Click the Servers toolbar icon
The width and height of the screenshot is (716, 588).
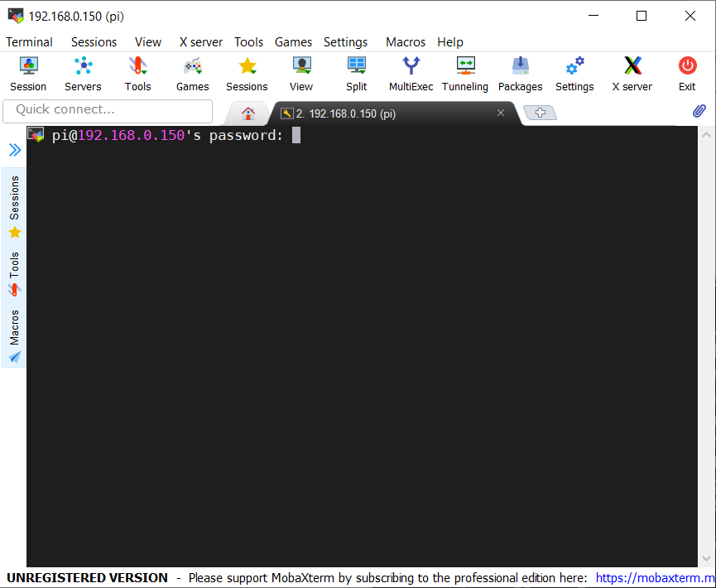coord(83,74)
